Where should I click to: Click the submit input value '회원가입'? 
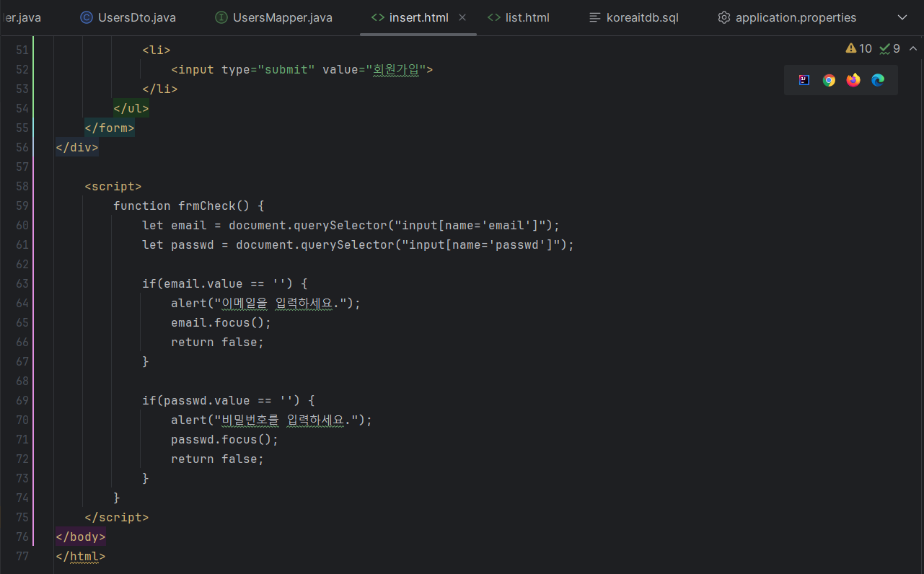click(396, 69)
